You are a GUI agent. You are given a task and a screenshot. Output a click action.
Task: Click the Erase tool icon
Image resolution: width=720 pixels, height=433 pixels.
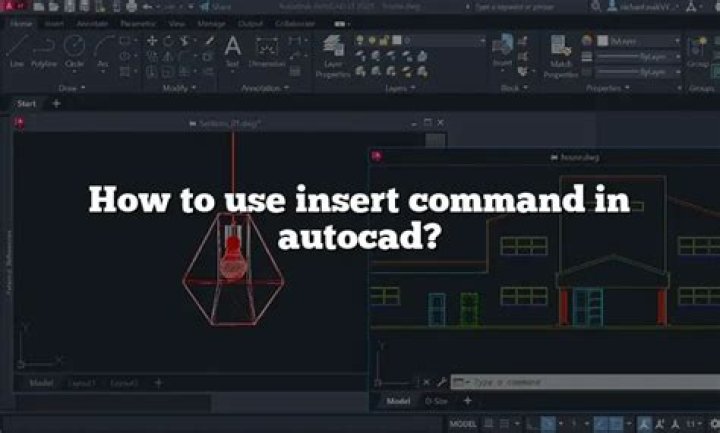tap(209, 41)
